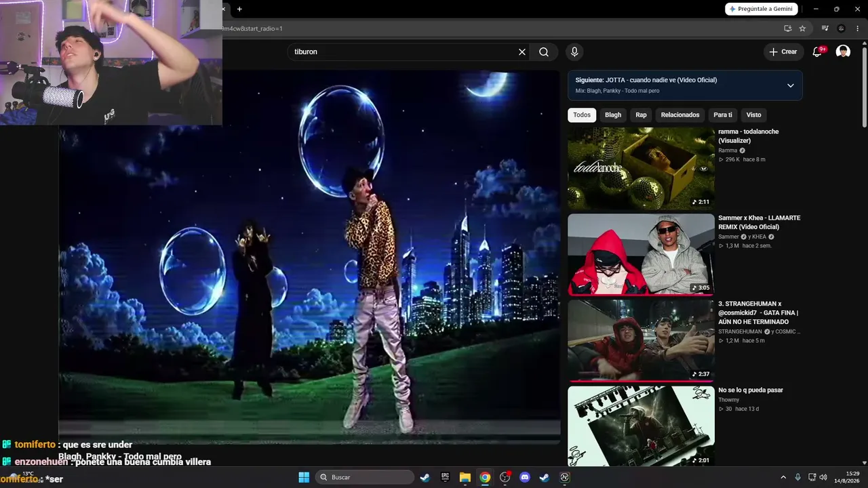Click the YouTube search magnifier button

pyautogui.click(x=544, y=52)
